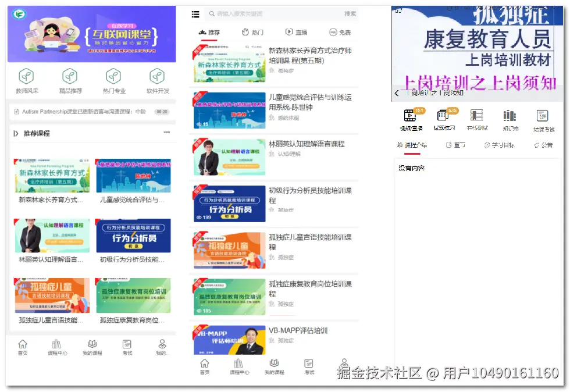
Task: Open the 结课考试 final exam icon
Action: pyautogui.click(x=543, y=116)
